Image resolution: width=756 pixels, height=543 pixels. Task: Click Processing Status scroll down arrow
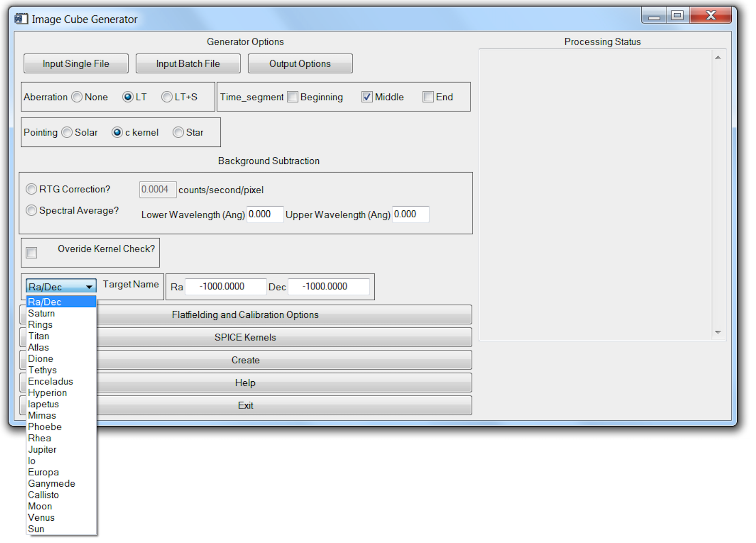click(717, 332)
